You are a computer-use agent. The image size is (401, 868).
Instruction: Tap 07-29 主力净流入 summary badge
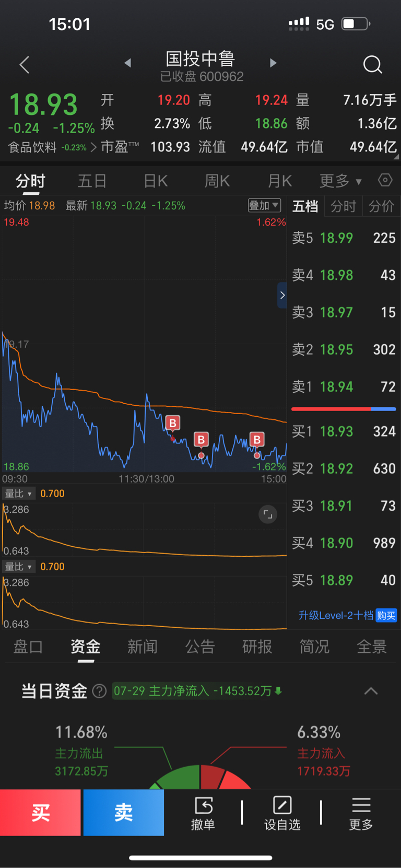[x=198, y=691]
